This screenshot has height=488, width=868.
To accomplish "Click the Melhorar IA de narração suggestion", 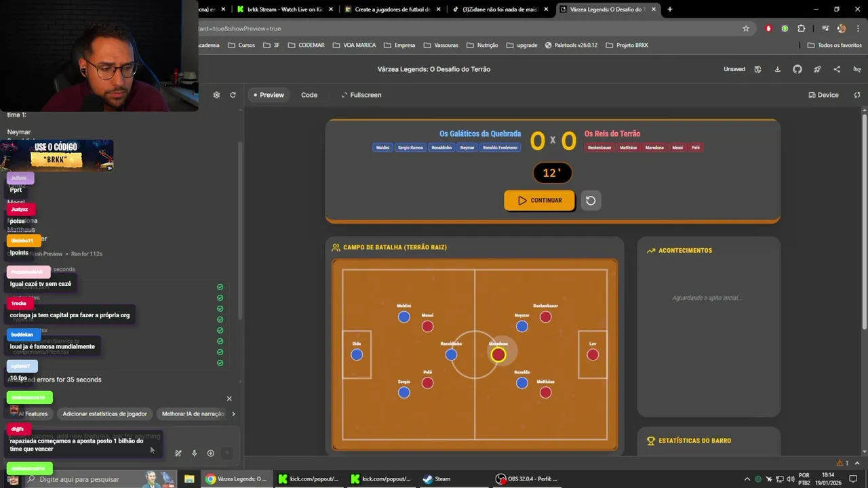I will [193, 413].
